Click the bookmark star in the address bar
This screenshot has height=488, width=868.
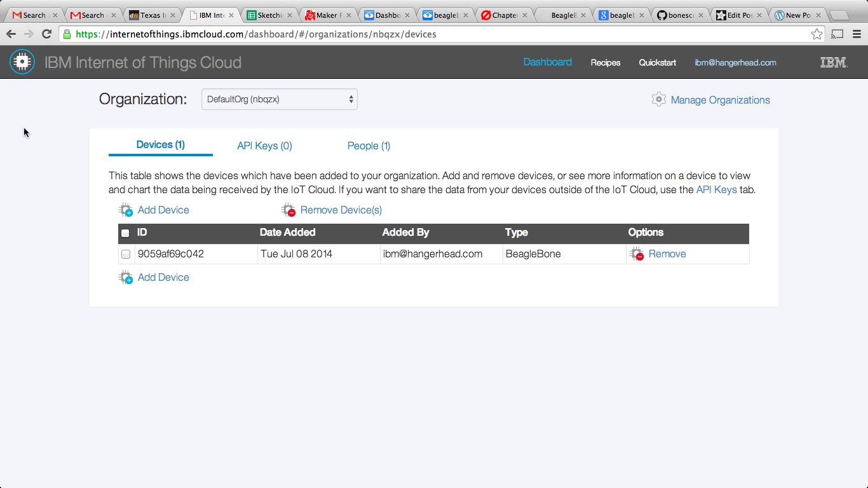(x=817, y=34)
